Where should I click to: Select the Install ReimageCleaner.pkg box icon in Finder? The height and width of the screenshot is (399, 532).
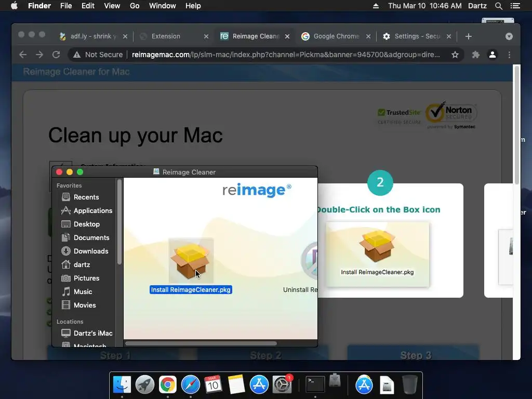191,261
